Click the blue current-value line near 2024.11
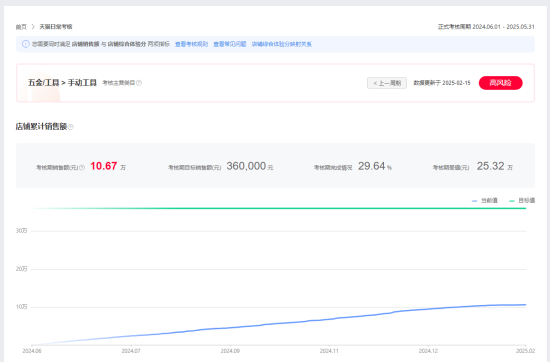The width and height of the screenshot is (550, 362). [329, 319]
